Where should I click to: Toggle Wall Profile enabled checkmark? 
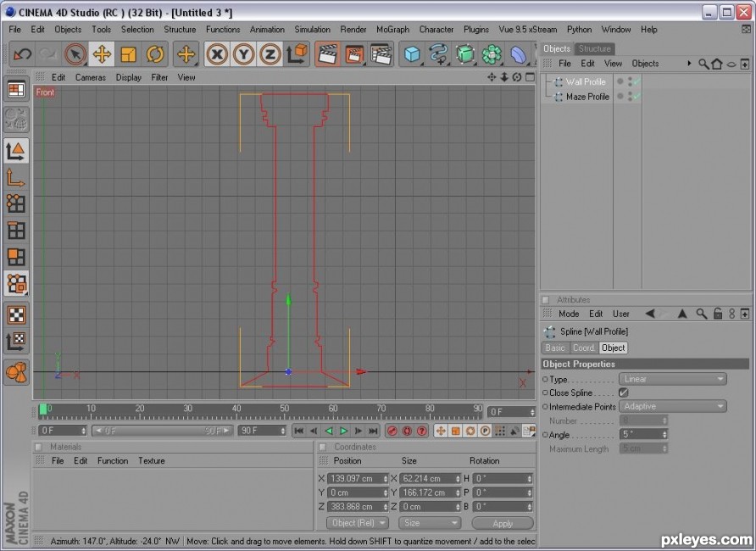[x=636, y=82]
